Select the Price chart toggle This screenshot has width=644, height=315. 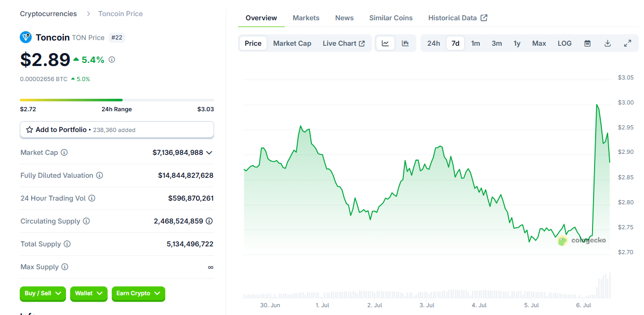253,43
